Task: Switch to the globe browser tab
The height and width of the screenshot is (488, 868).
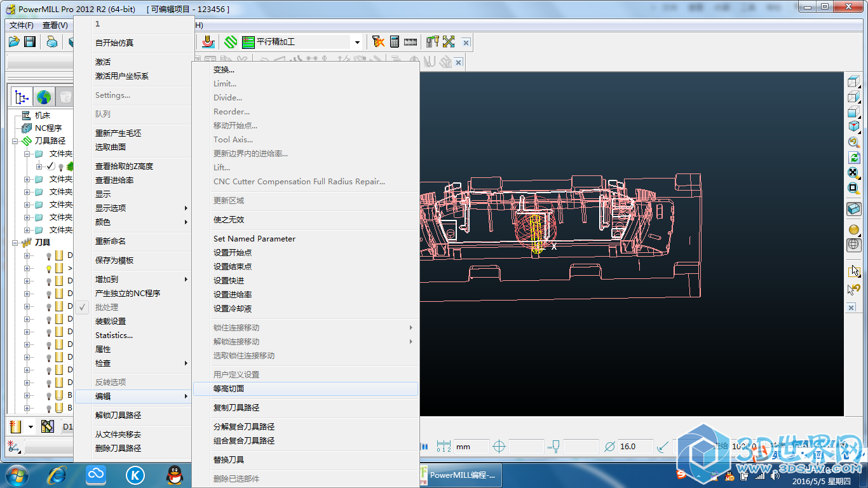Action: tap(43, 97)
